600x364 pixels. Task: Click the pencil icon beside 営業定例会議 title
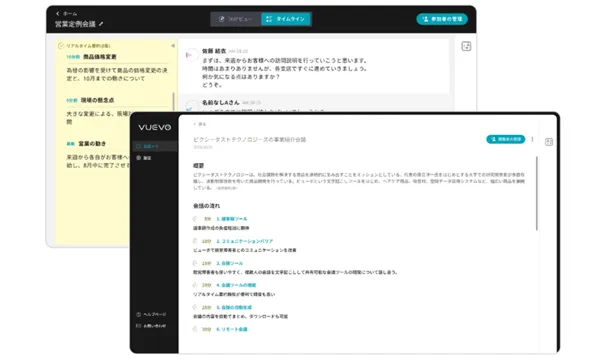point(101,24)
